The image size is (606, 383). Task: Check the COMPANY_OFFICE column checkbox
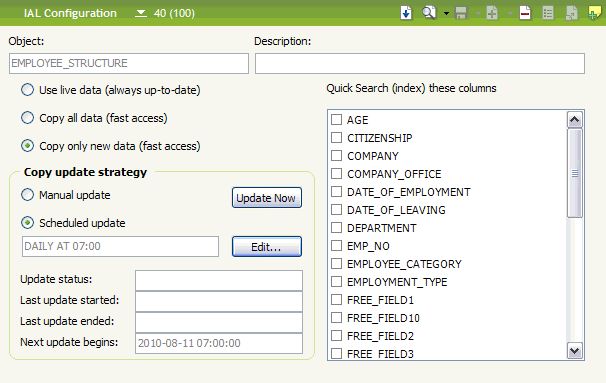[x=337, y=174]
